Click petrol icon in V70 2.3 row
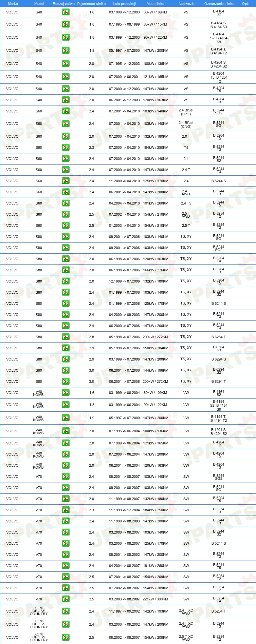 [x=65, y=510]
